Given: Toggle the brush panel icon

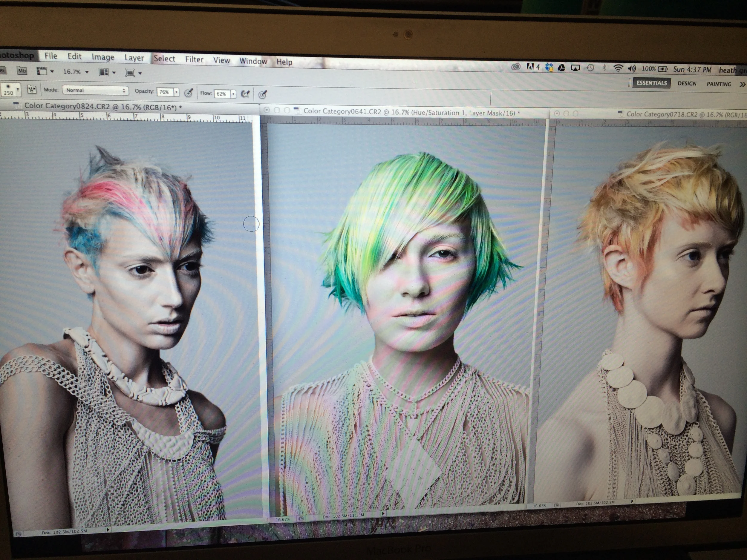Looking at the screenshot, I should pos(32,90).
